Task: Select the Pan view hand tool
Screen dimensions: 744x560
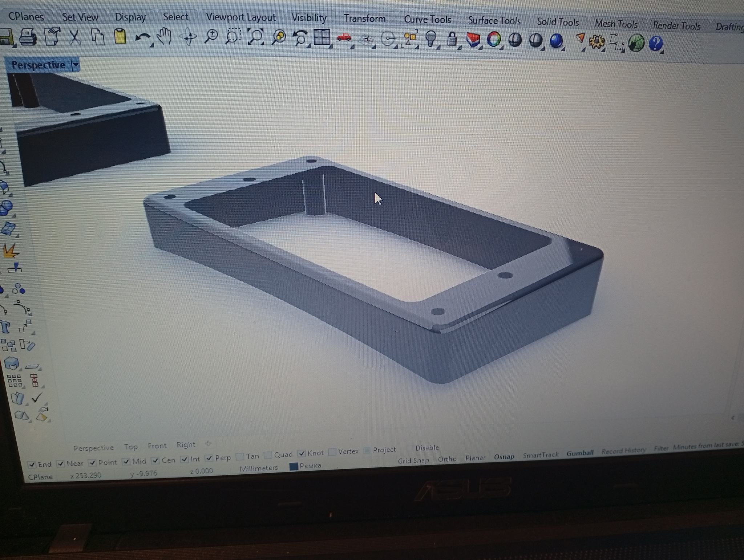Action: 164,36
